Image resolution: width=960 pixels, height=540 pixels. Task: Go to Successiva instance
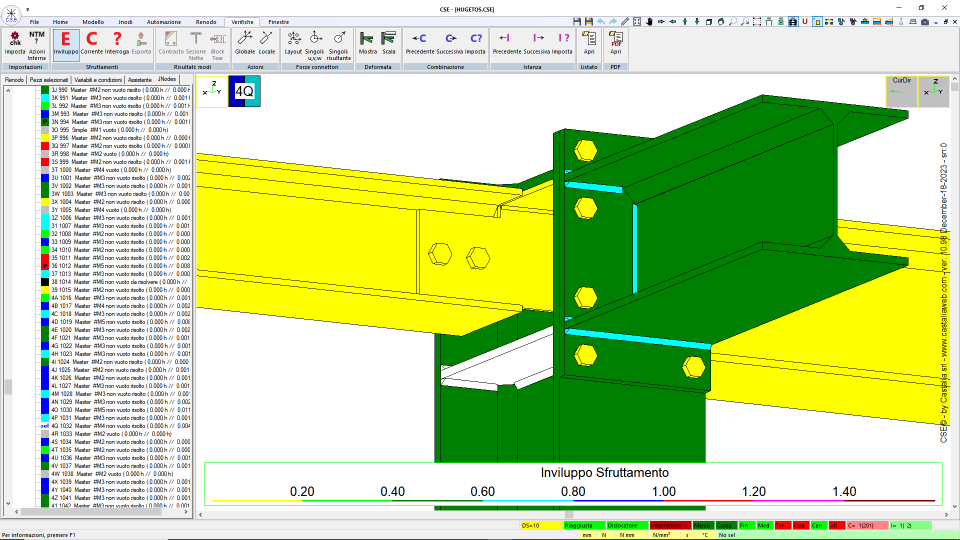[x=537, y=43]
